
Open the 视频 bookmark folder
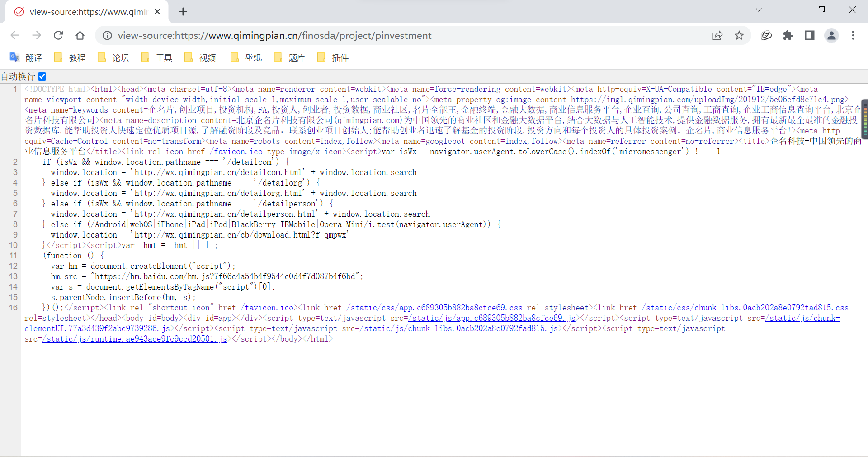coord(200,57)
